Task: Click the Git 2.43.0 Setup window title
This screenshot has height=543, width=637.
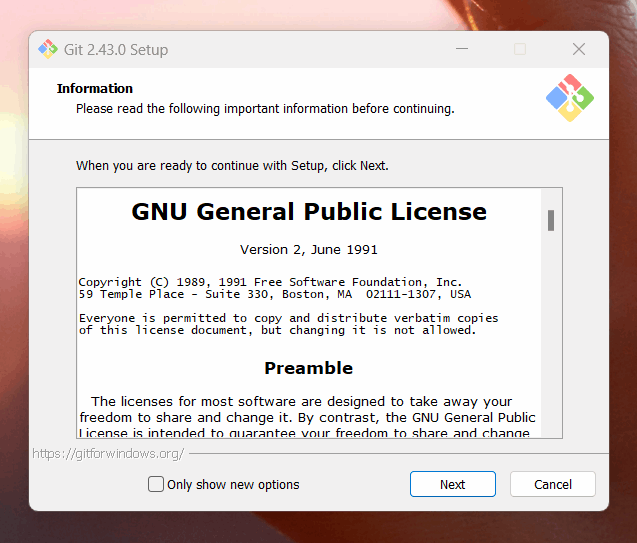Action: point(116,50)
